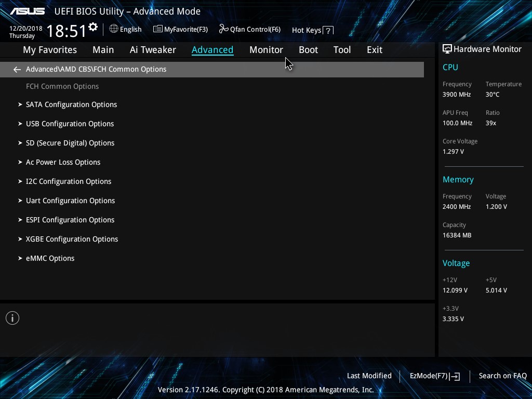Open the settings gear next to the clock
Image resolution: width=532 pixels, height=399 pixels.
[93, 27]
